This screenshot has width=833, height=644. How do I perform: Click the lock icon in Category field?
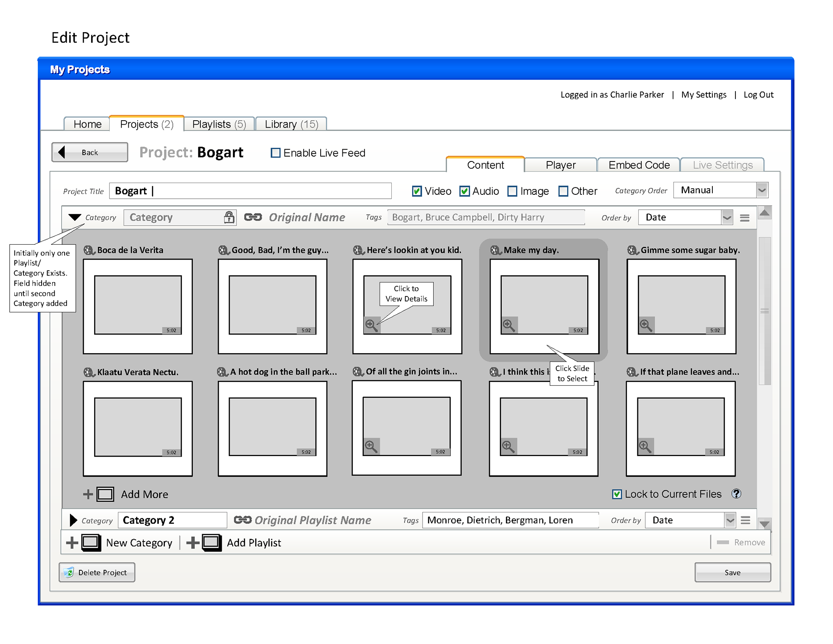pos(229,217)
